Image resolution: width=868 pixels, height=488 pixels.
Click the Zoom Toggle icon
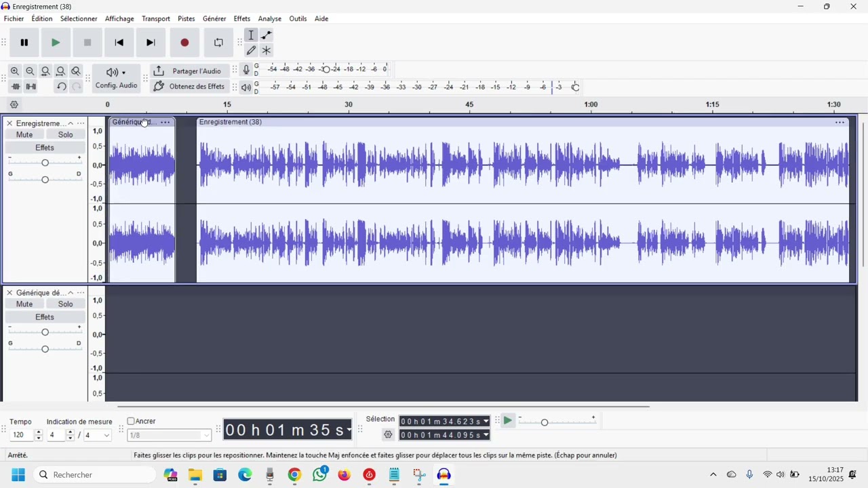[x=76, y=71]
